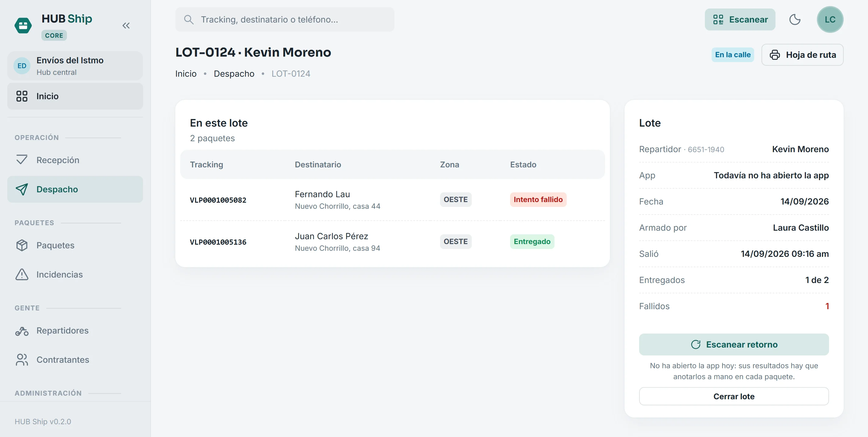Toggle dark mode with the moon icon
868x437 pixels.
point(795,19)
